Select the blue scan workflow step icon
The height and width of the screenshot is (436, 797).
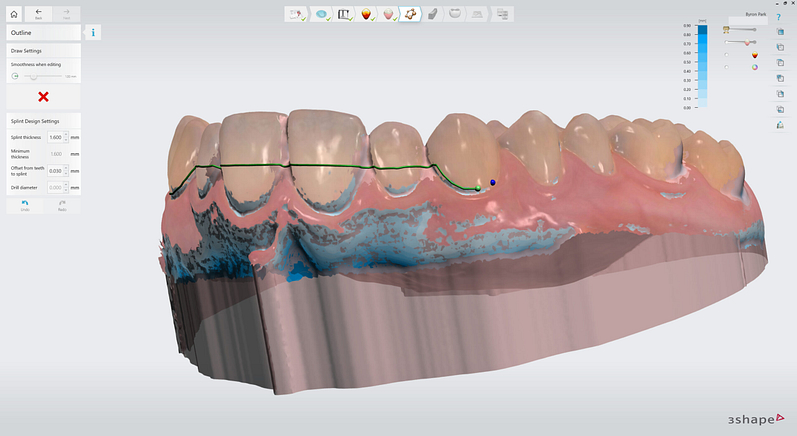pos(322,14)
